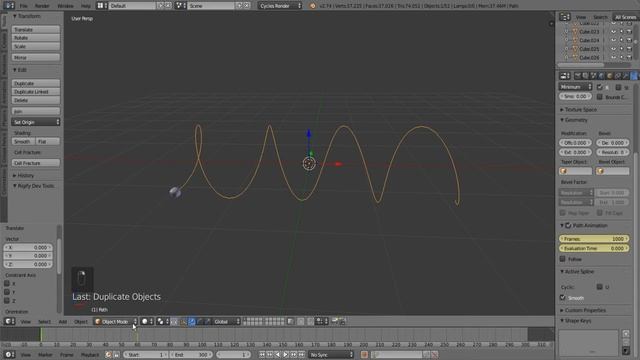Enable the Y constraint axis checkbox
This screenshot has height=360, width=640.
pos(7,292)
